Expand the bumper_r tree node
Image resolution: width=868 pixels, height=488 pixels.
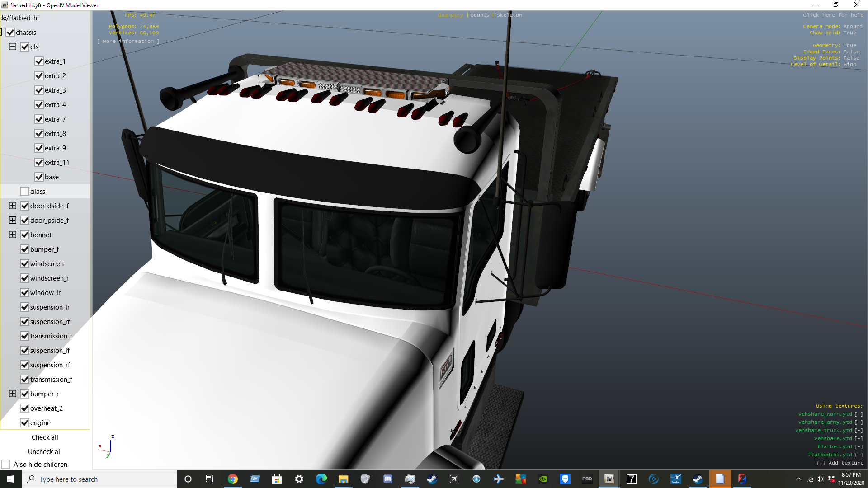(x=13, y=394)
